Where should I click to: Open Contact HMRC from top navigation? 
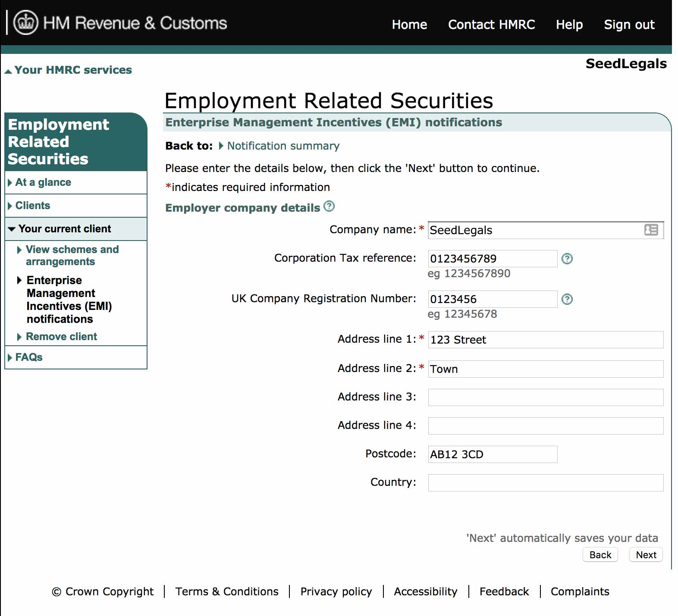point(491,25)
